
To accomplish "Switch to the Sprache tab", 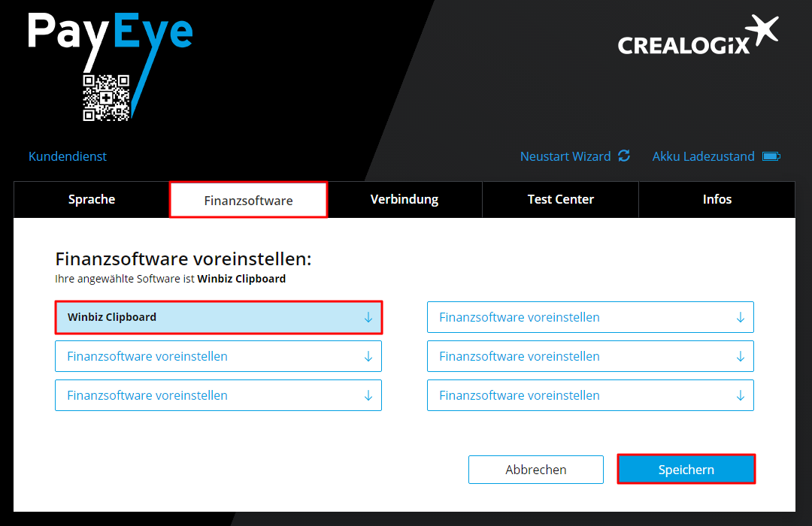I will pos(92,200).
